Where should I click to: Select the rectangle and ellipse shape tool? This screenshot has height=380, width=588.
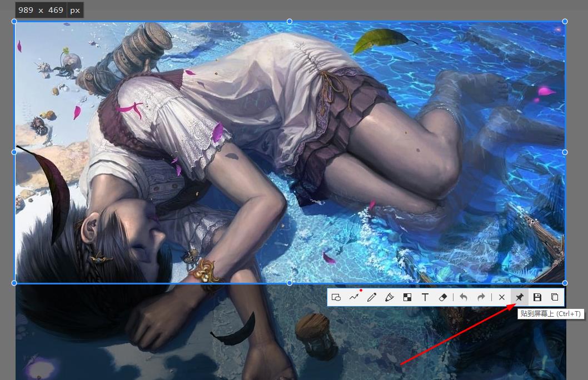336,297
